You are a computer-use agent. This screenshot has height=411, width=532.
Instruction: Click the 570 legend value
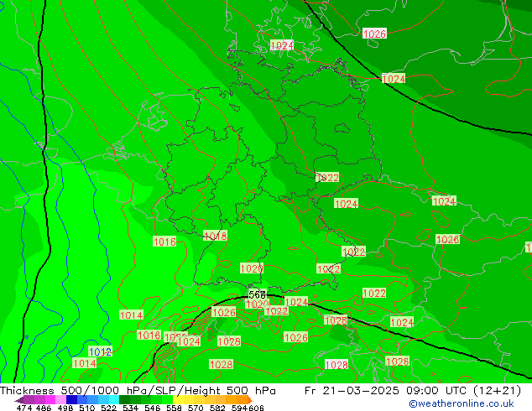click(x=196, y=408)
